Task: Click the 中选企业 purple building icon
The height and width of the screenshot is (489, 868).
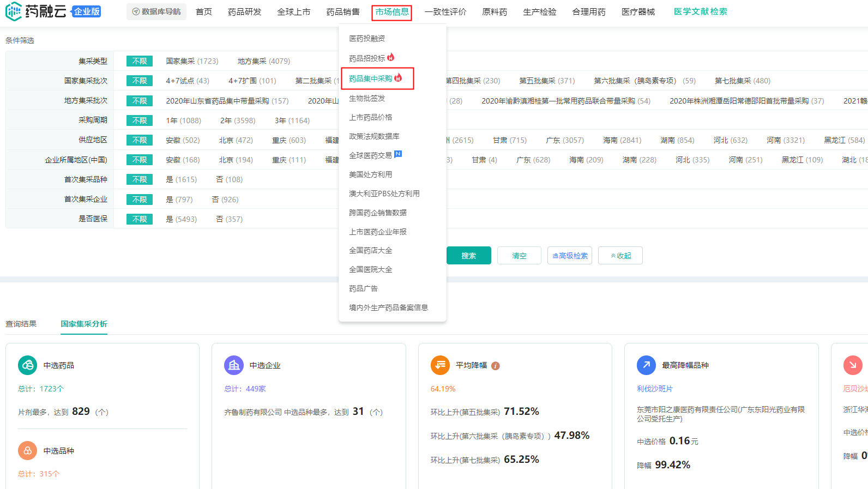Action: pyautogui.click(x=234, y=365)
